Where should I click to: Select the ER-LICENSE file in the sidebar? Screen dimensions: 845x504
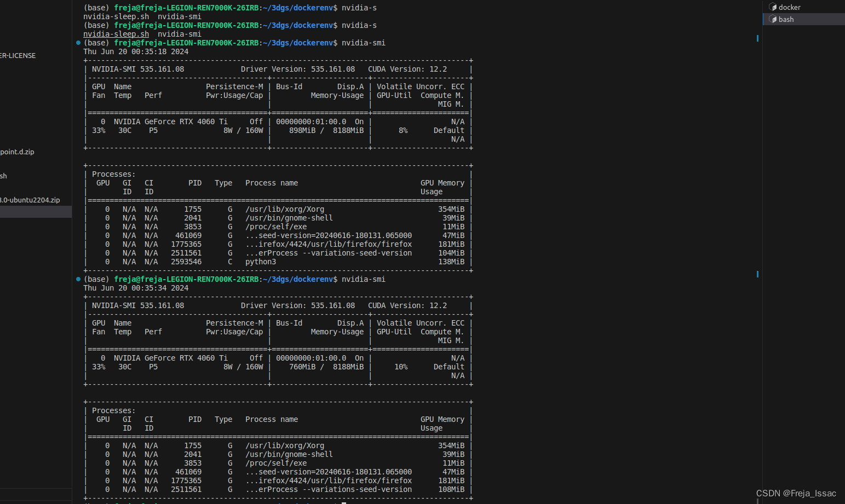pos(18,55)
